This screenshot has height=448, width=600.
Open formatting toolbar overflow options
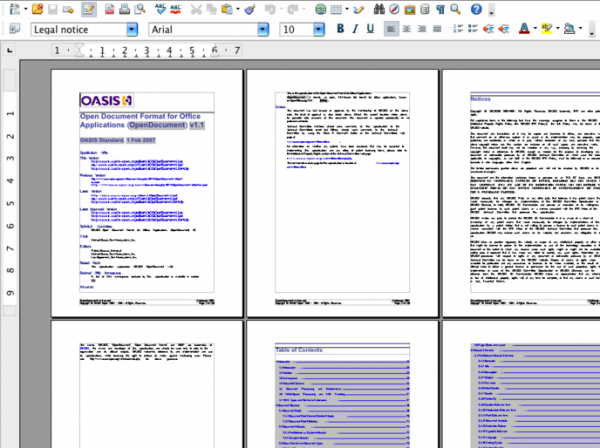[x=592, y=31]
